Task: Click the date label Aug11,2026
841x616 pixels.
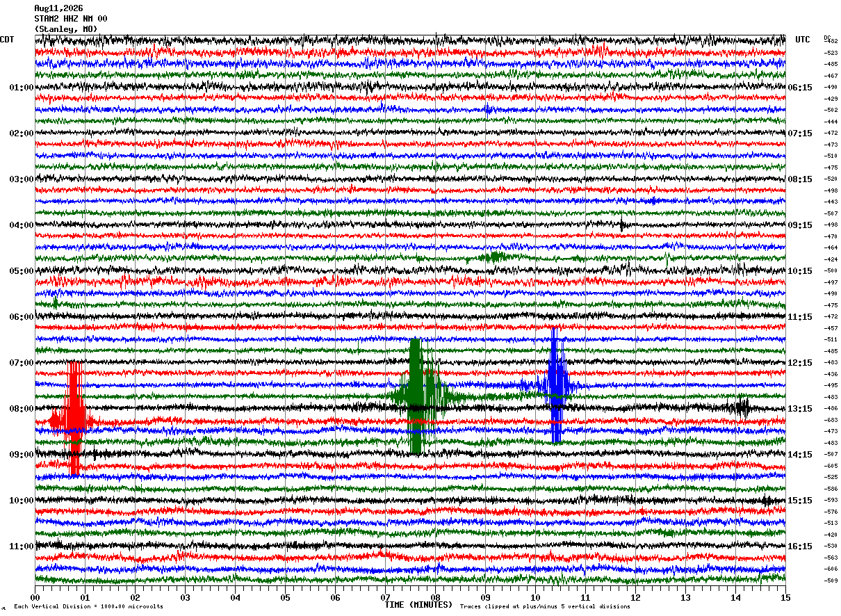Action: [x=58, y=8]
